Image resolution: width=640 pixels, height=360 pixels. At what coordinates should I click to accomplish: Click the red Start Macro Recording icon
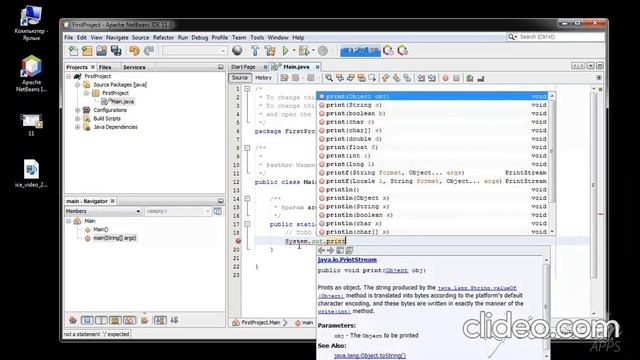point(446,78)
